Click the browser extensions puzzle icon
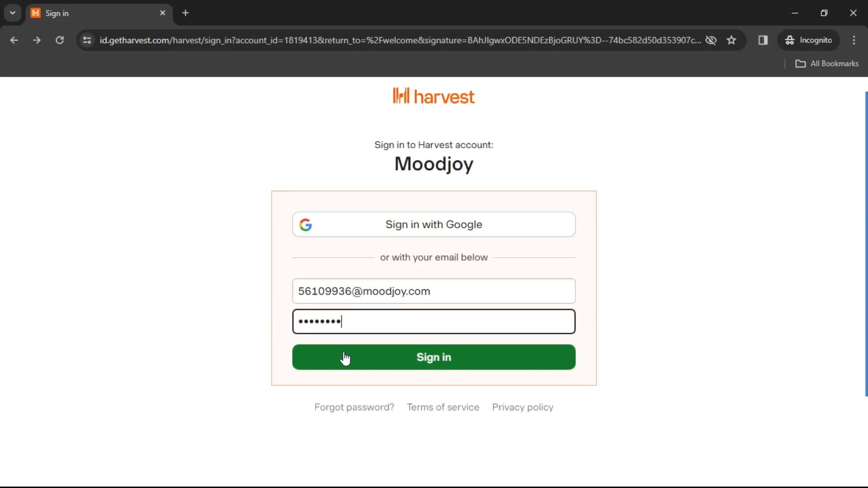868x488 pixels. (763, 40)
